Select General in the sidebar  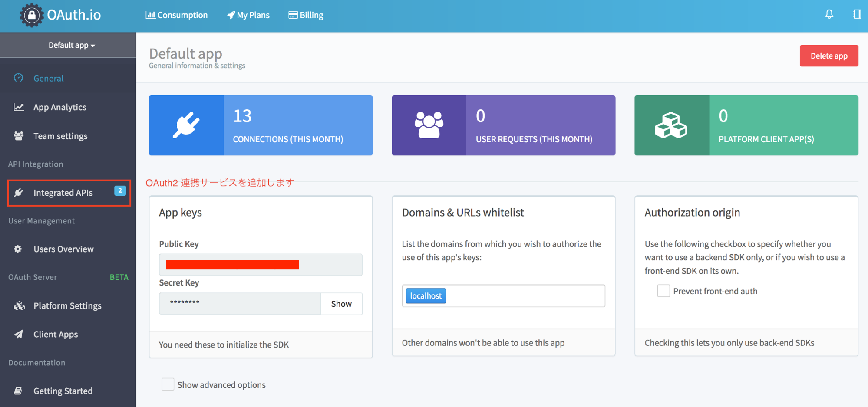pos(68,79)
